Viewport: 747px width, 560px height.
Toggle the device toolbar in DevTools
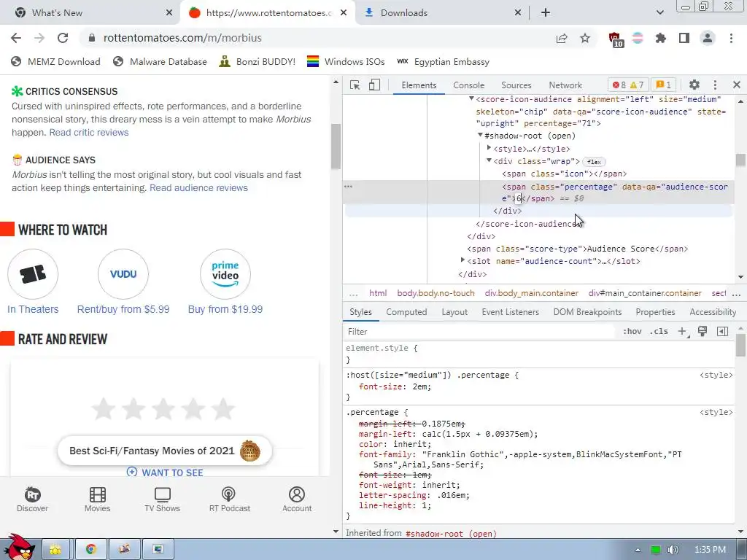pyautogui.click(x=374, y=85)
